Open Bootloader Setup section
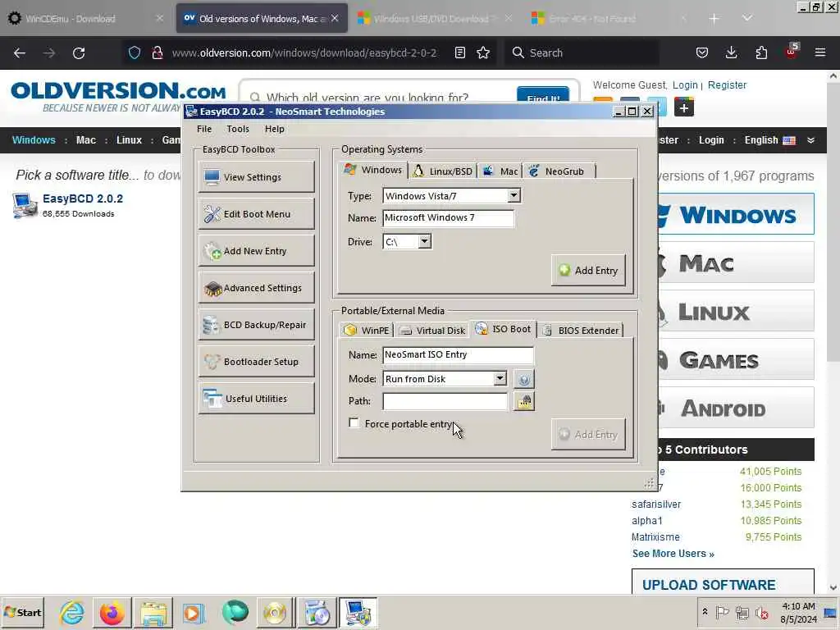Screen dimensions: 840x630 coord(256,362)
